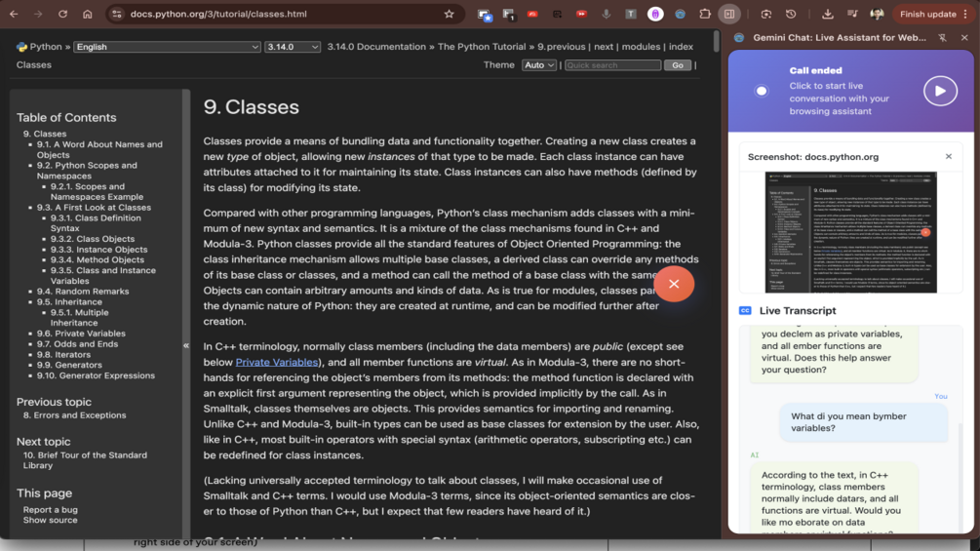Click the 'What di you mean bymber variables?' message
This screenshot has height=551, width=980.
point(863,422)
